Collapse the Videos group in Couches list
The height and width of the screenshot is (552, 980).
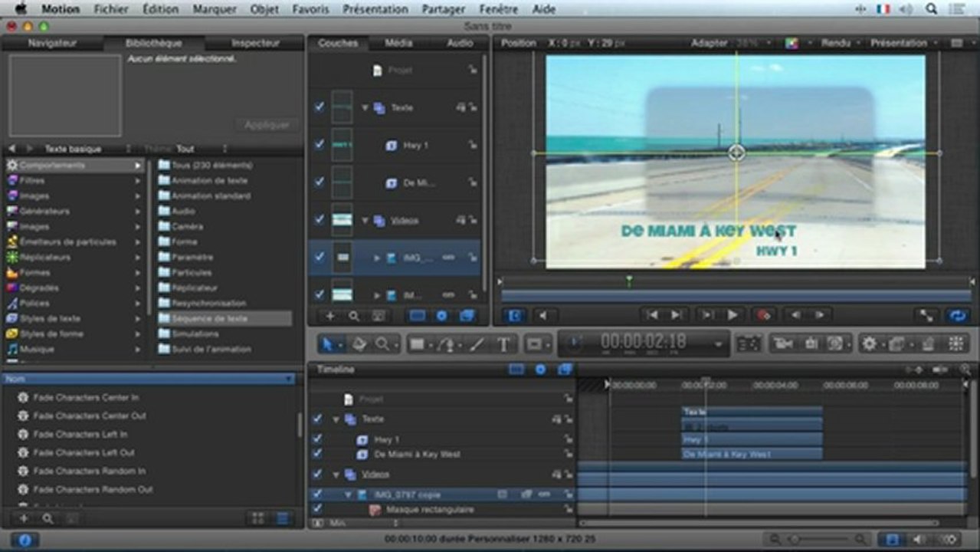pos(365,220)
